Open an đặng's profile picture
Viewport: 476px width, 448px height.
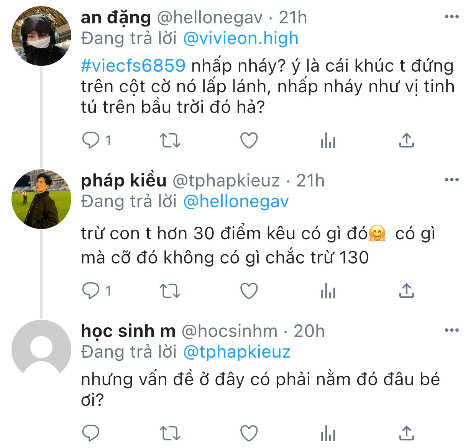(x=41, y=36)
